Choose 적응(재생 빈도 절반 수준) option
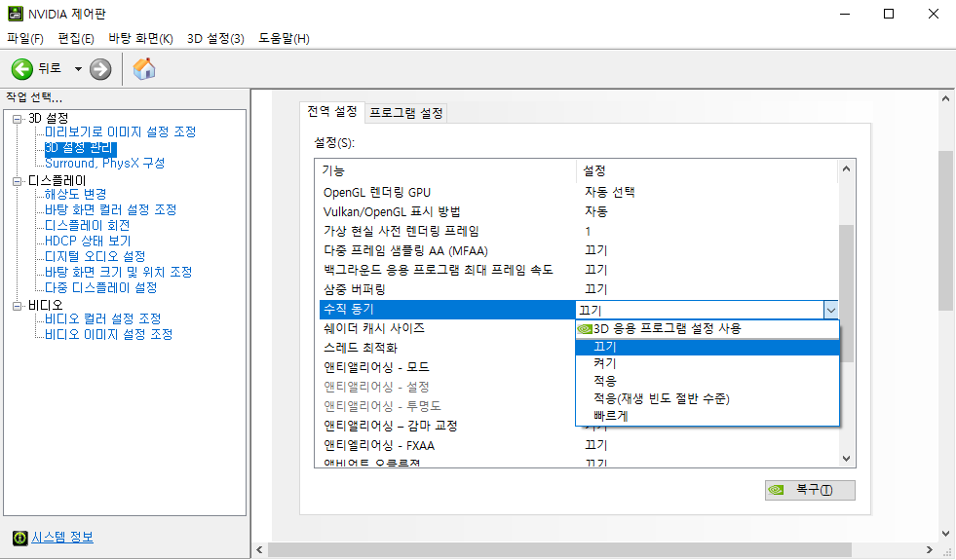Screen dimensions: 956x560 pos(707,398)
